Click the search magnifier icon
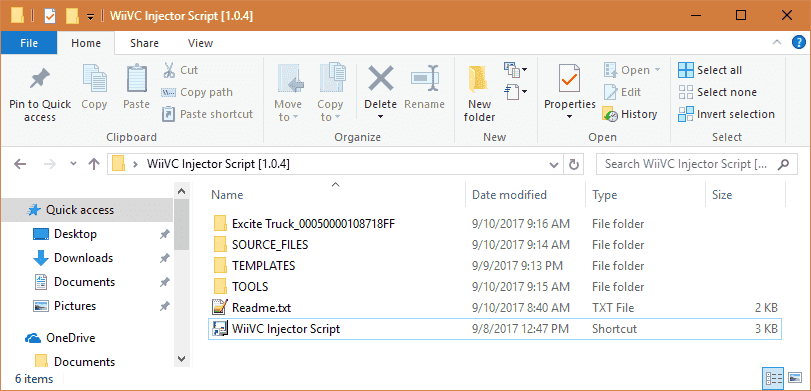 pos(784,164)
